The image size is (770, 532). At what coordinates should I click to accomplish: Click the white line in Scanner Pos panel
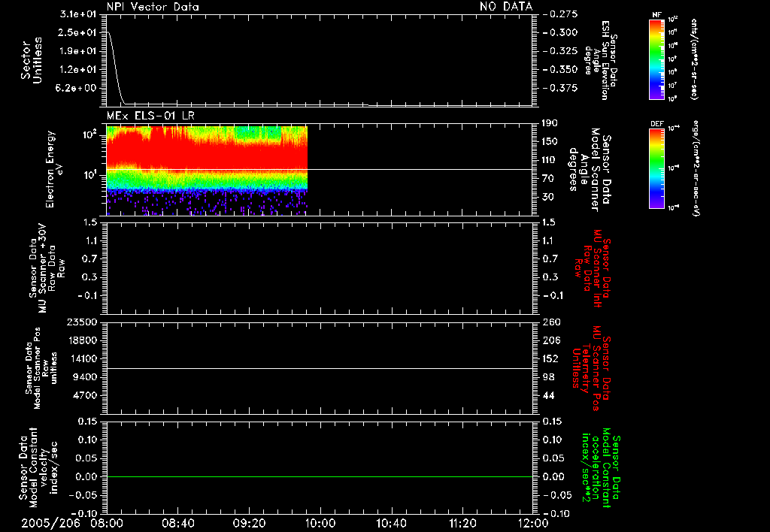click(x=320, y=368)
